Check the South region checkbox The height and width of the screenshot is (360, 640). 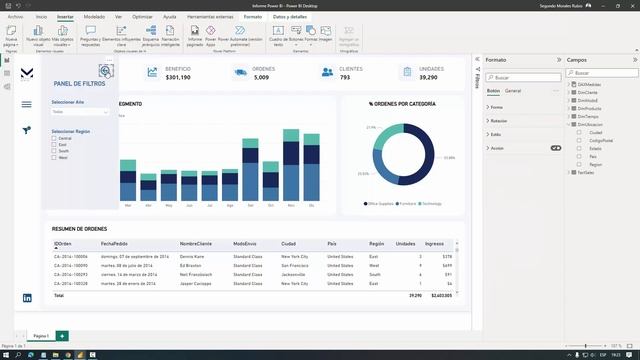[x=54, y=151]
